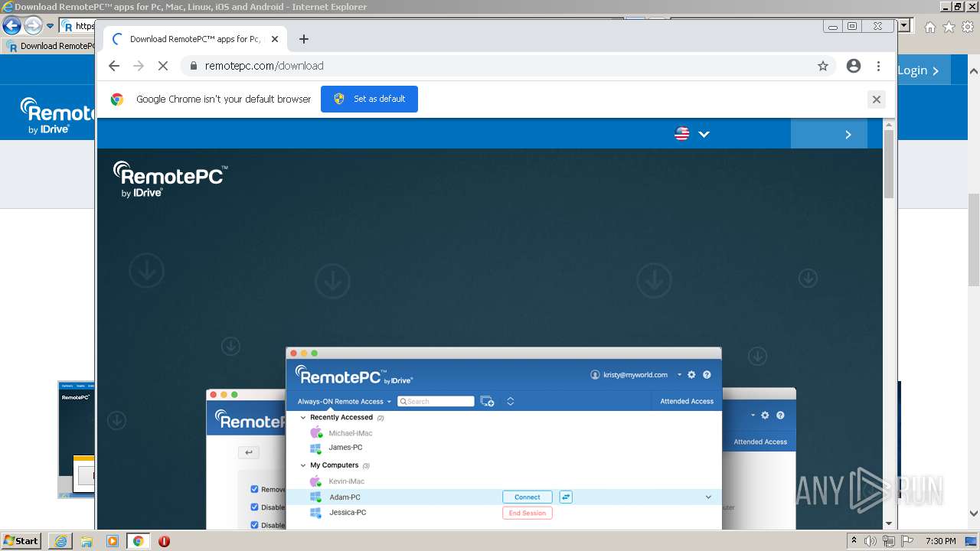The width and height of the screenshot is (980, 551).
Task: Click the help icon in right app window
Action: (780, 416)
